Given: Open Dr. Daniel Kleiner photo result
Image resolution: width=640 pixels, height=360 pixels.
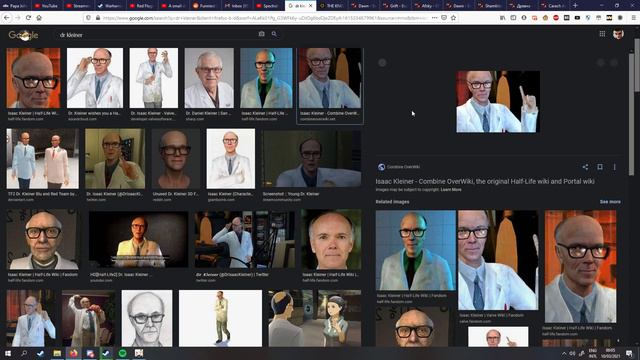Looking at the screenshot, I should click(209, 78).
